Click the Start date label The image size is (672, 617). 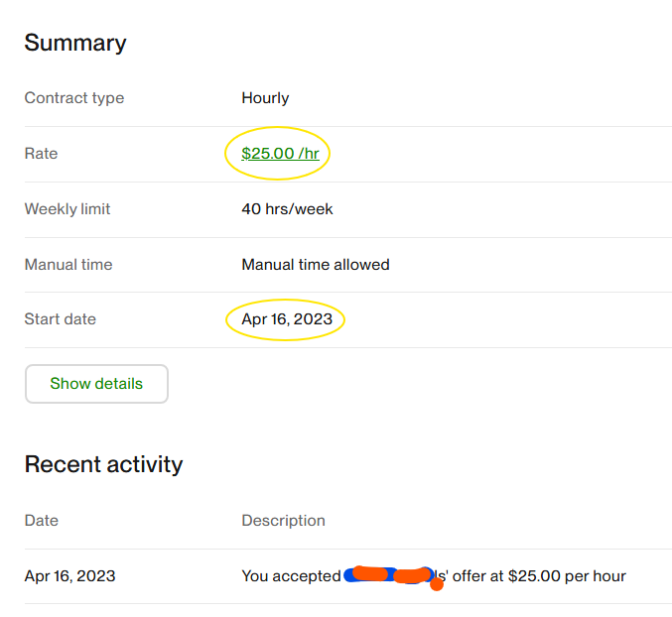point(61,319)
